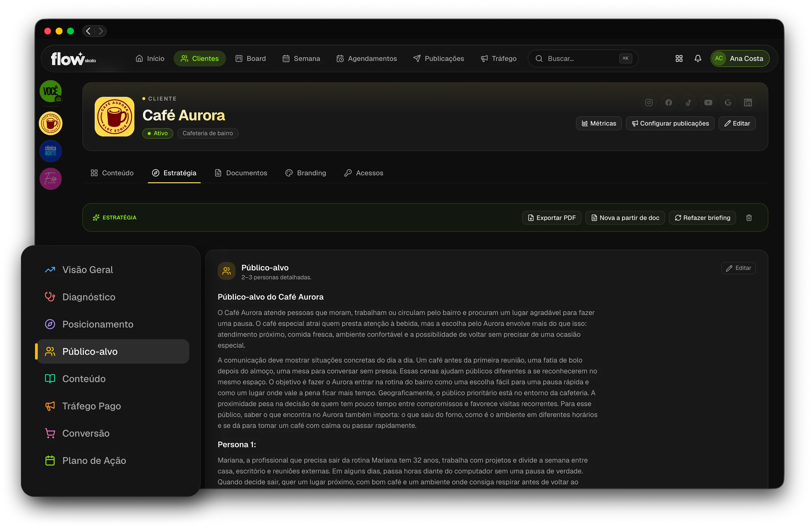
Task: Click the Estratégia sparkle icon label
Action: (114, 217)
